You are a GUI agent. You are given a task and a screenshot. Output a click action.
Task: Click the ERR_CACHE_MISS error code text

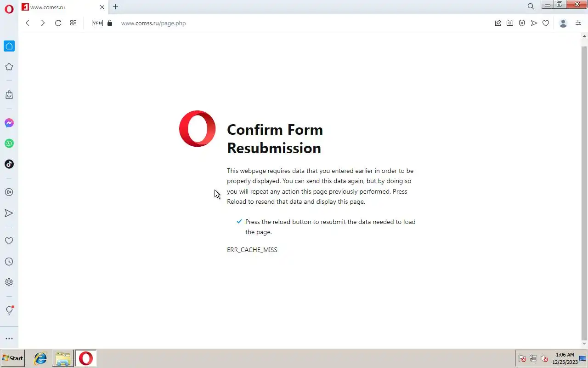click(252, 250)
